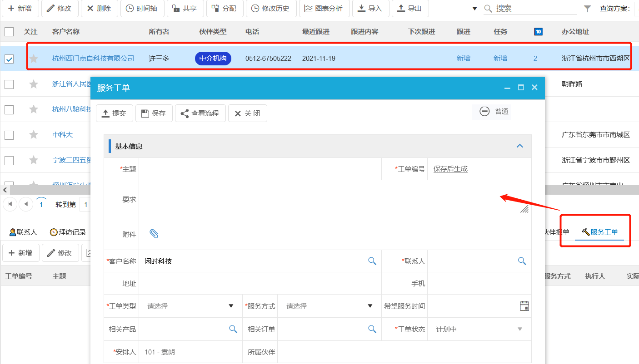Click the 新增 link in the 跟进 column
Screen dimensions: 639x364
tap(463, 58)
